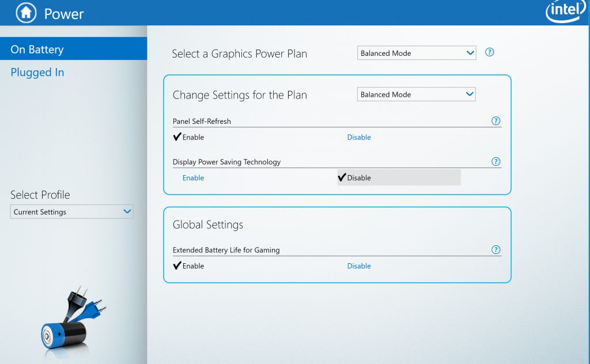The image size is (590, 364).
Task: Disable Panel Self-Refresh
Action: tap(358, 137)
